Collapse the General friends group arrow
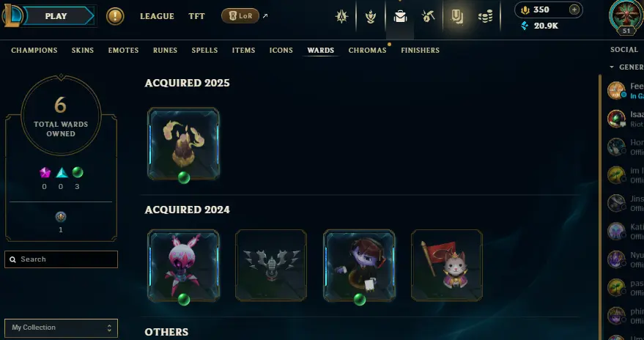Image resolution: width=644 pixels, height=340 pixels. (x=612, y=67)
